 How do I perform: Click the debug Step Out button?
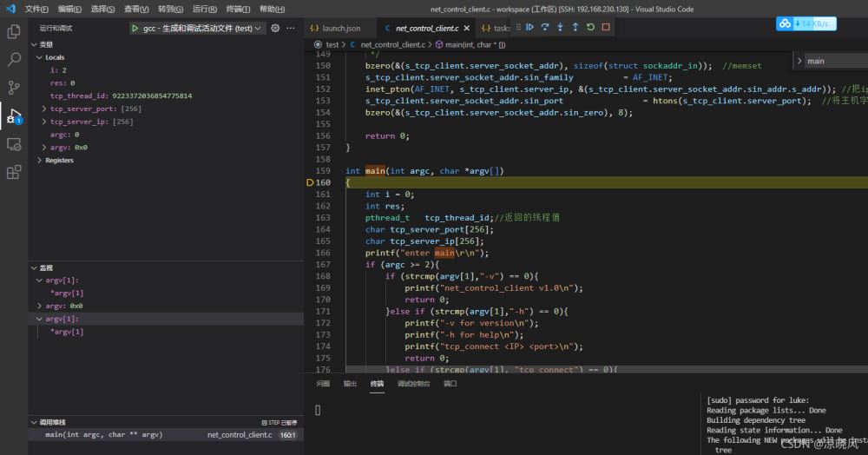pyautogui.click(x=575, y=27)
